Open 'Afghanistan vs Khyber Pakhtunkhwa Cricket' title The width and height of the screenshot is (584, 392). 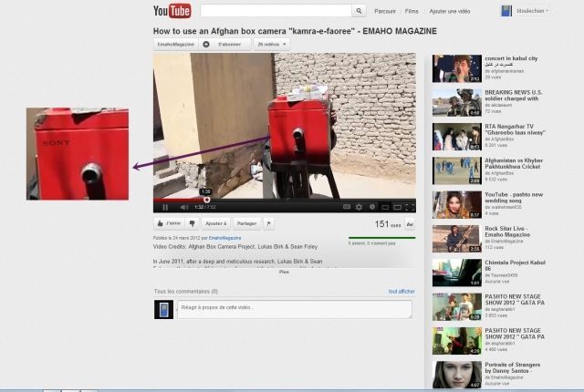pyautogui.click(x=514, y=163)
